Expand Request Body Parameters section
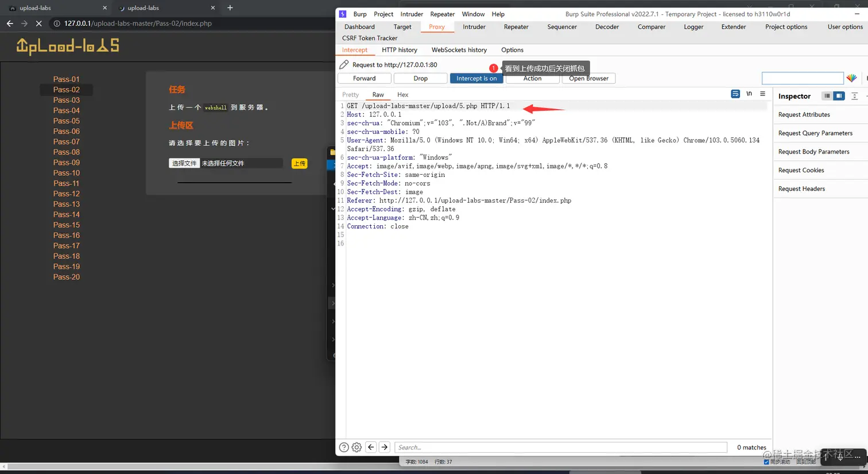Image resolution: width=868 pixels, height=474 pixels. click(820, 152)
